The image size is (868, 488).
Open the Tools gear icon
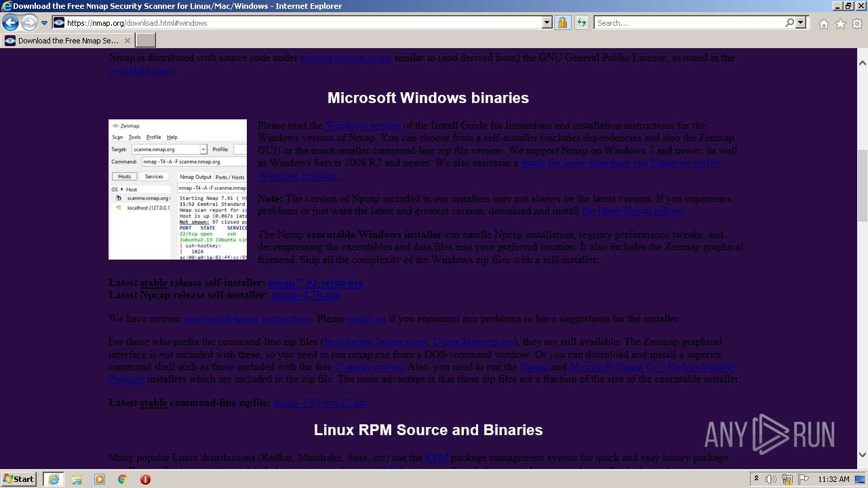tap(857, 24)
